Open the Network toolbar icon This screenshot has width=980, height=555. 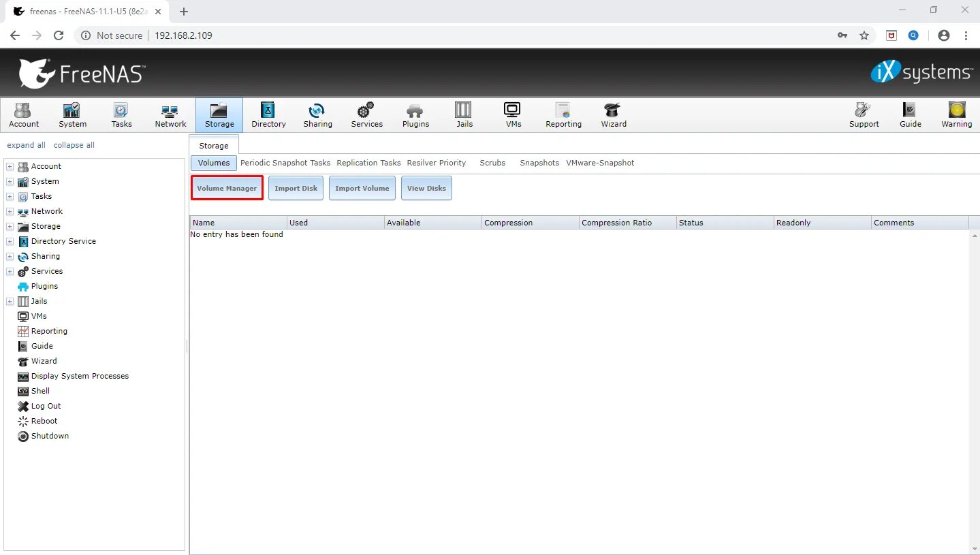170,114
